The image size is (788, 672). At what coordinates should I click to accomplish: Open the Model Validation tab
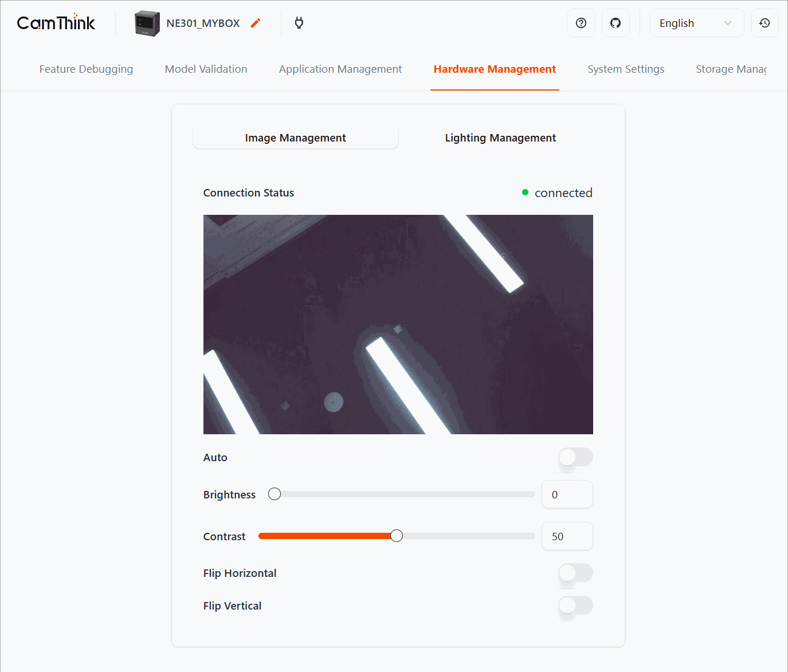[206, 69]
